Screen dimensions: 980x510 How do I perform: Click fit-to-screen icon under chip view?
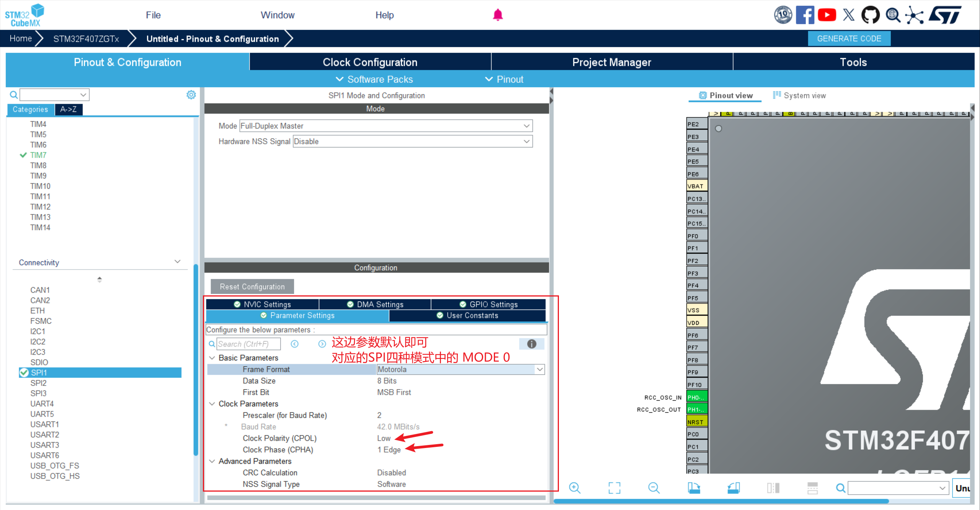pos(614,488)
